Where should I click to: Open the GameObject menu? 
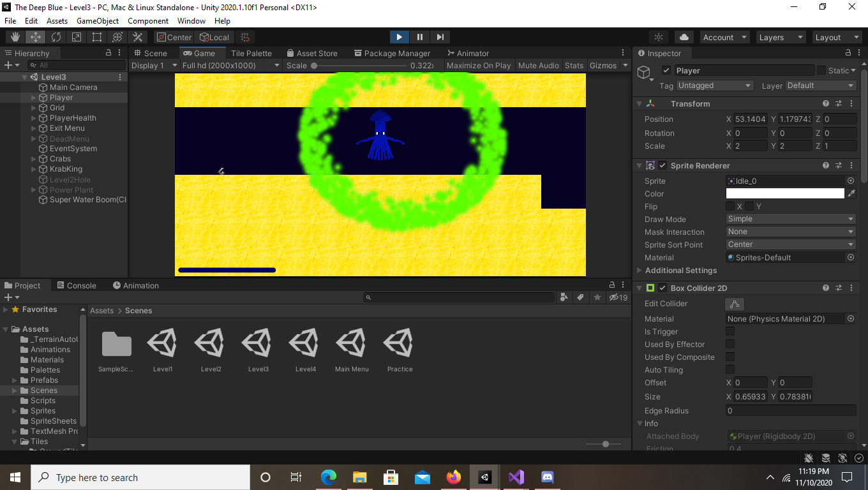[98, 21]
